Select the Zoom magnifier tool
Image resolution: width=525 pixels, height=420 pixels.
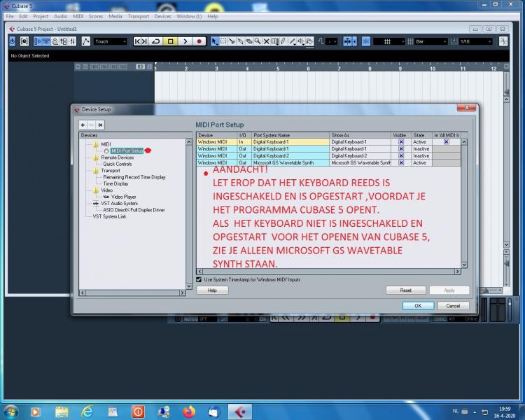point(258,41)
